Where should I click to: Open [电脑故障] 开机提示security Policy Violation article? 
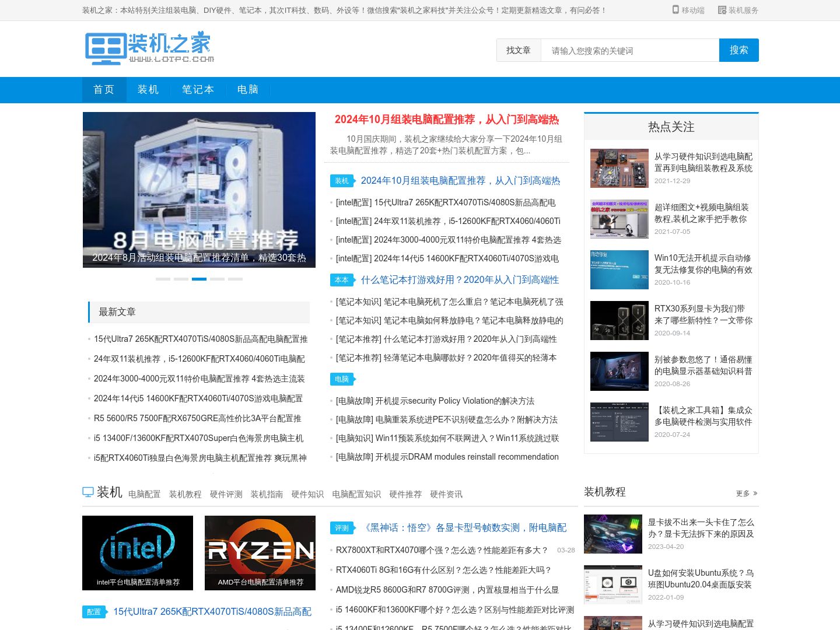pos(435,401)
